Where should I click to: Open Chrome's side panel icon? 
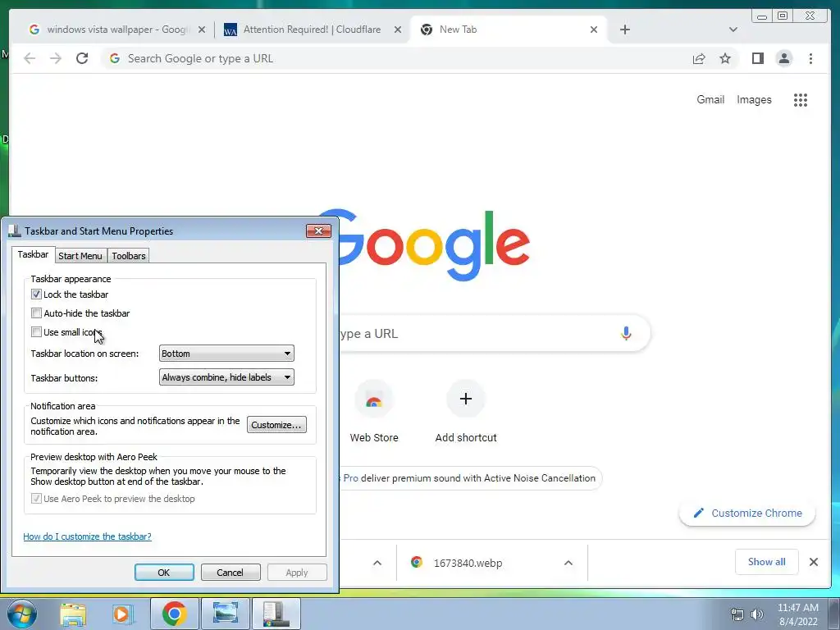coord(757,58)
